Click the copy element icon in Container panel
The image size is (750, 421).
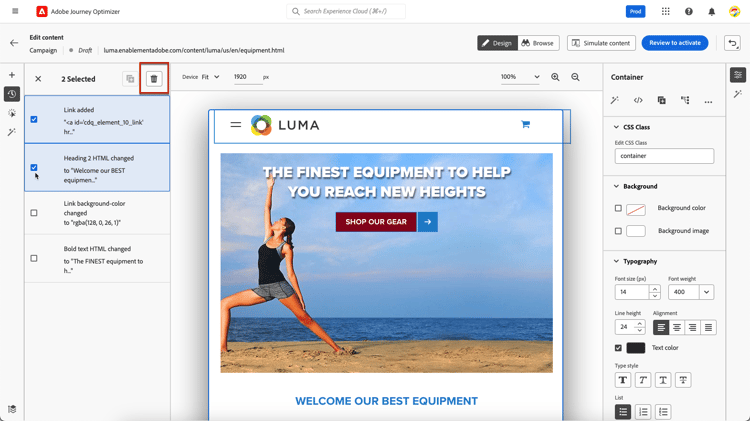662,100
